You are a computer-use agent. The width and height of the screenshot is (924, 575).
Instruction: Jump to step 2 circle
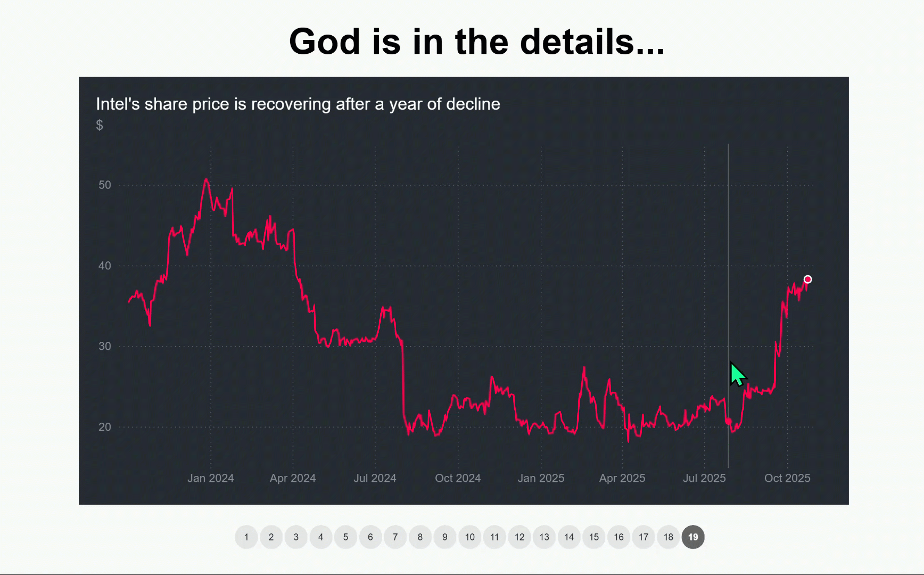coord(271,537)
